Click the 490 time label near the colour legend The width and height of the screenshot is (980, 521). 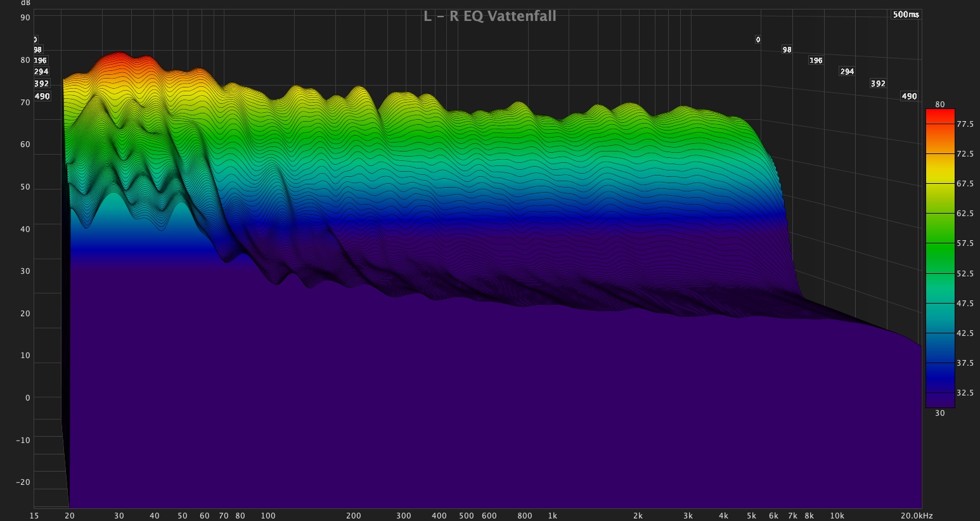click(909, 96)
